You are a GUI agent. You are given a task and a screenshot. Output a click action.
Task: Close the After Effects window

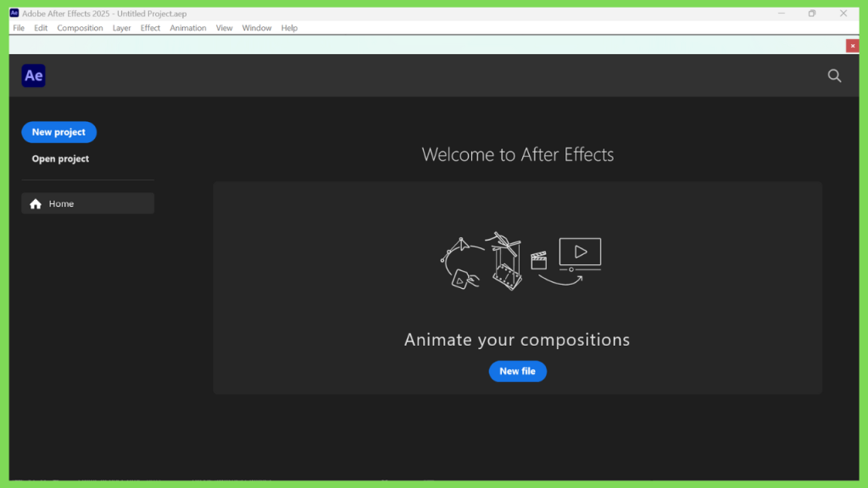pos(843,14)
